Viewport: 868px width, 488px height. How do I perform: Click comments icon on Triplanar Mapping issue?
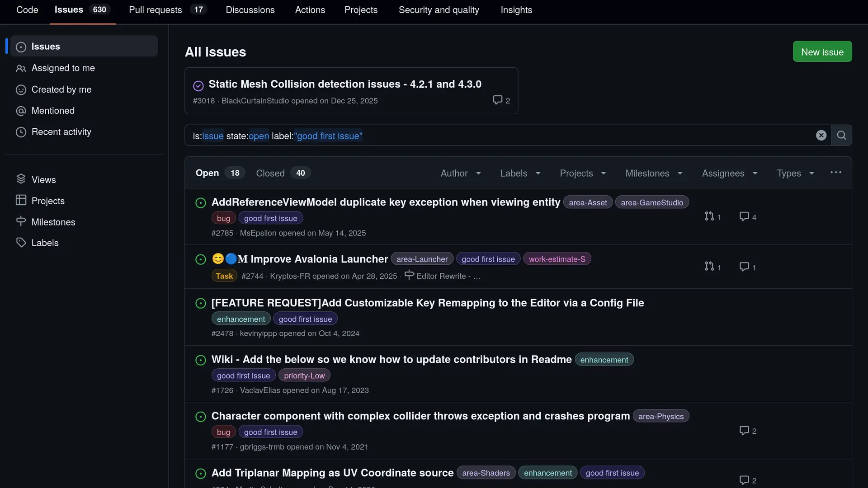point(744,480)
